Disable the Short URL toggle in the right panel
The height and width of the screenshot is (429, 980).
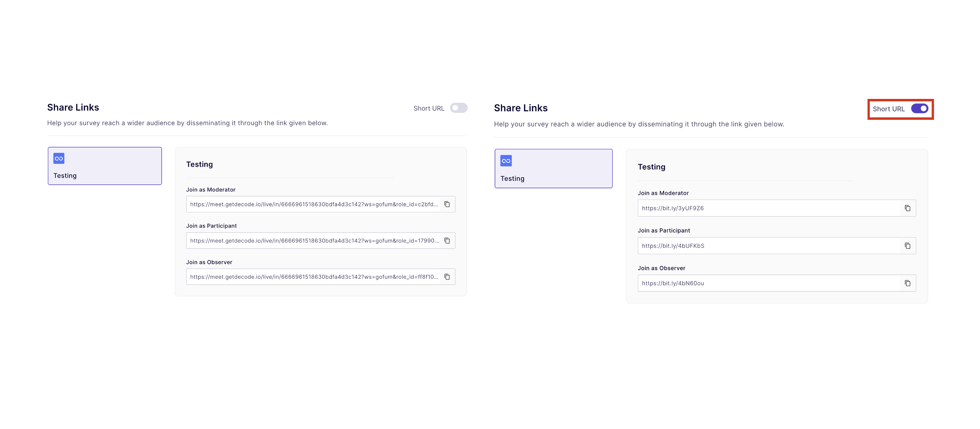[919, 109]
